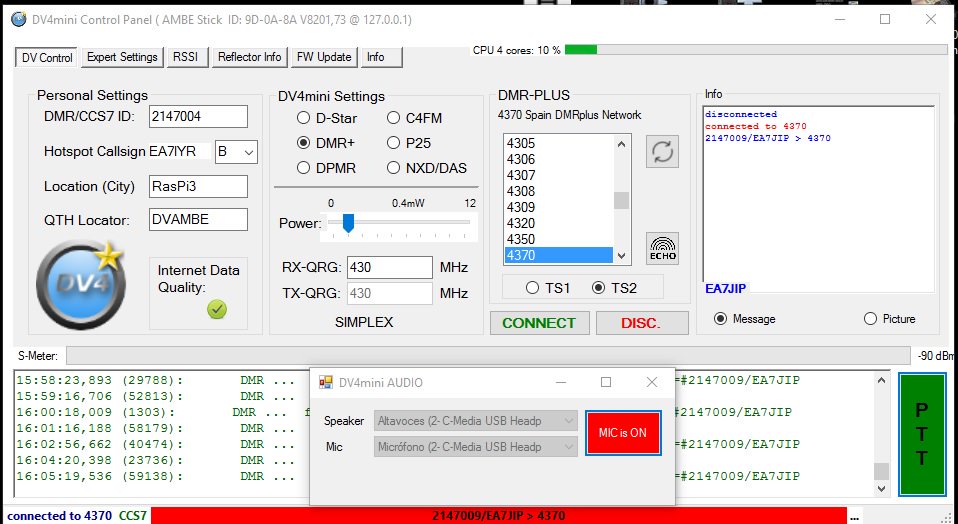Click the TX-QRG frequency field

pyautogui.click(x=390, y=293)
